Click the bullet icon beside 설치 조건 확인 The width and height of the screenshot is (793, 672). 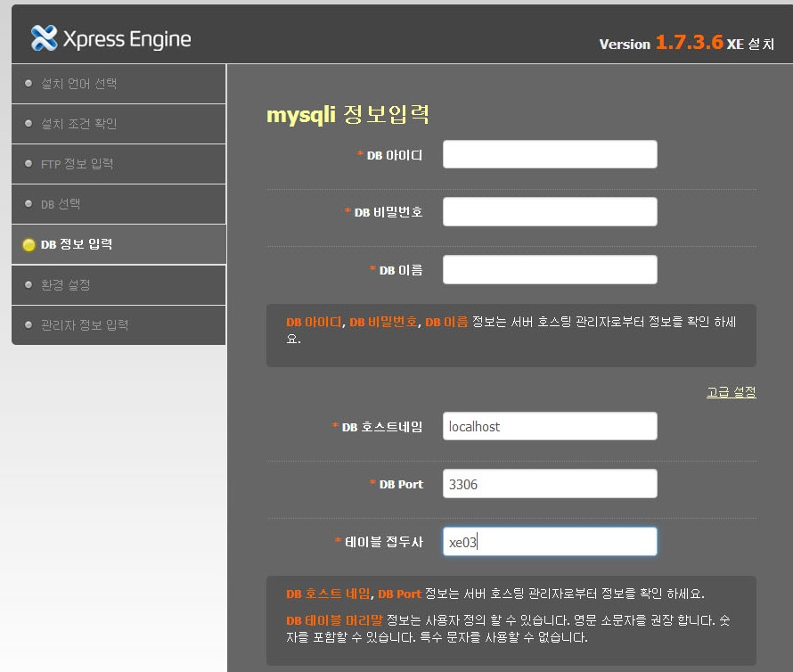coord(28,123)
